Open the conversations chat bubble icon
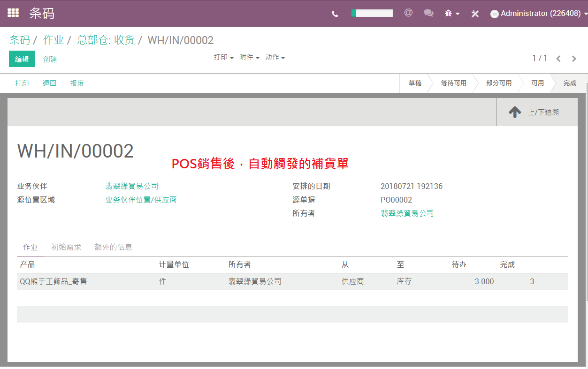Image resolution: width=588 pixels, height=369 pixels. (428, 13)
